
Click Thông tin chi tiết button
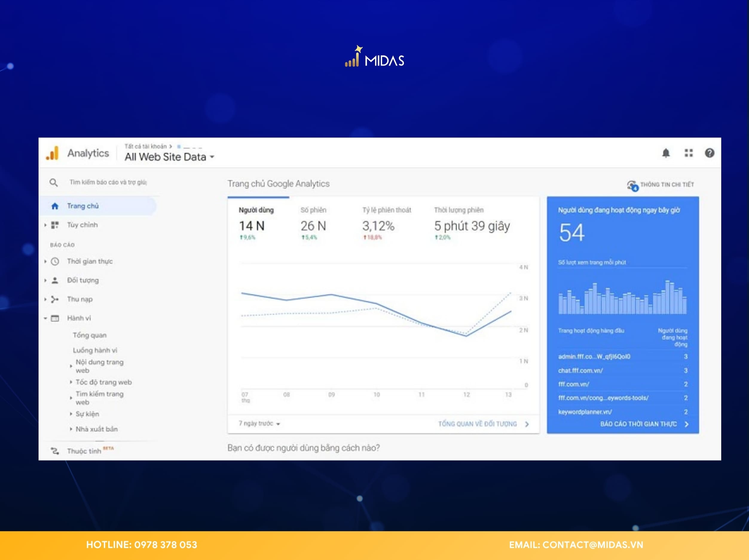[x=661, y=185]
